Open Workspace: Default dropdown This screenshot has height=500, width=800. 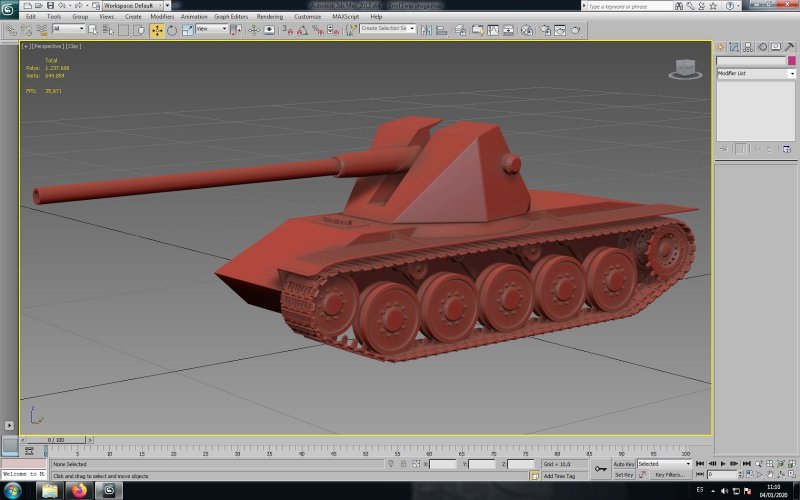click(133, 6)
